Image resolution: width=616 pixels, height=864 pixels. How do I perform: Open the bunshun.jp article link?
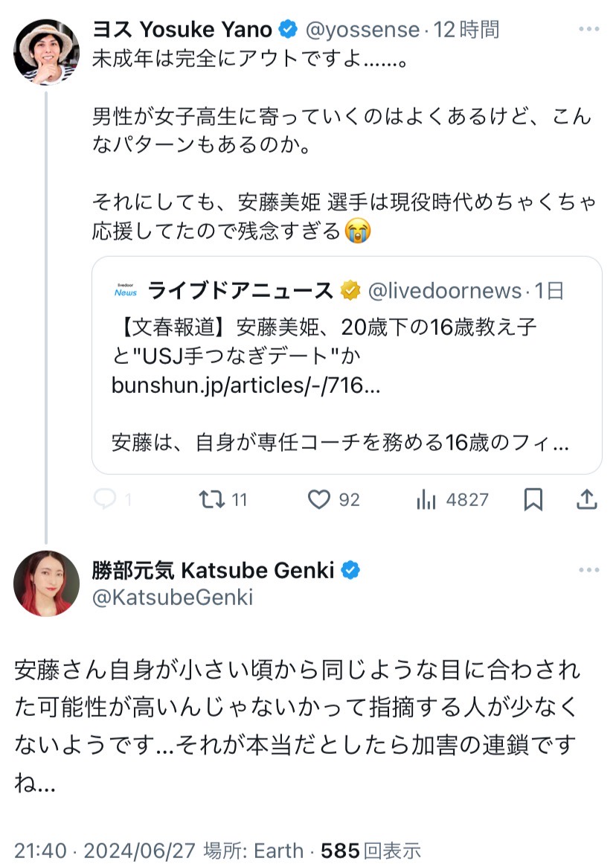[246, 385]
